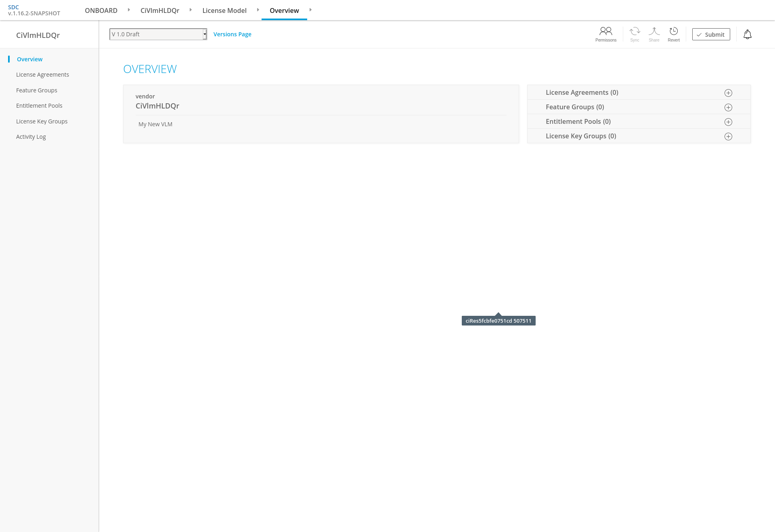
Task: Click the Revert icon
Action: pyautogui.click(x=673, y=34)
